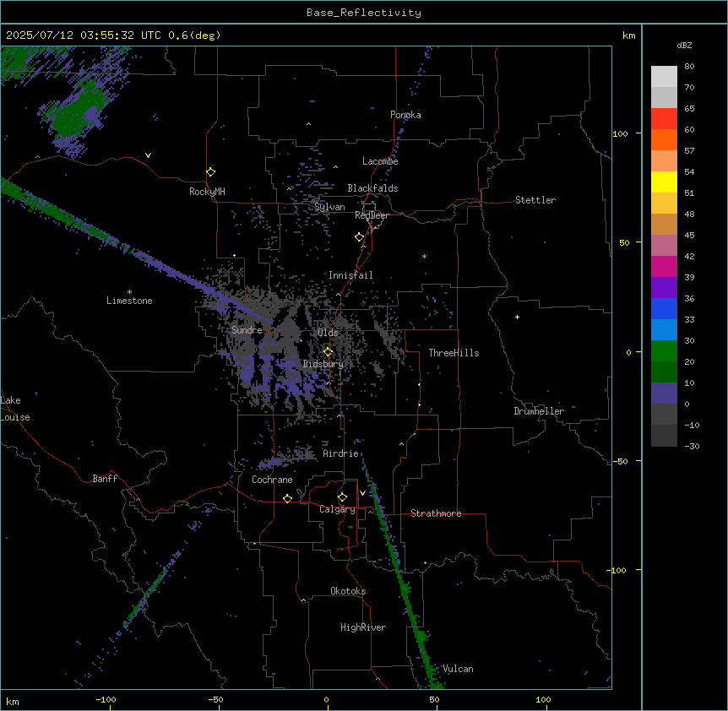Pick the dark green 20-10 dBZ swatch
728x711 pixels.
pos(664,372)
